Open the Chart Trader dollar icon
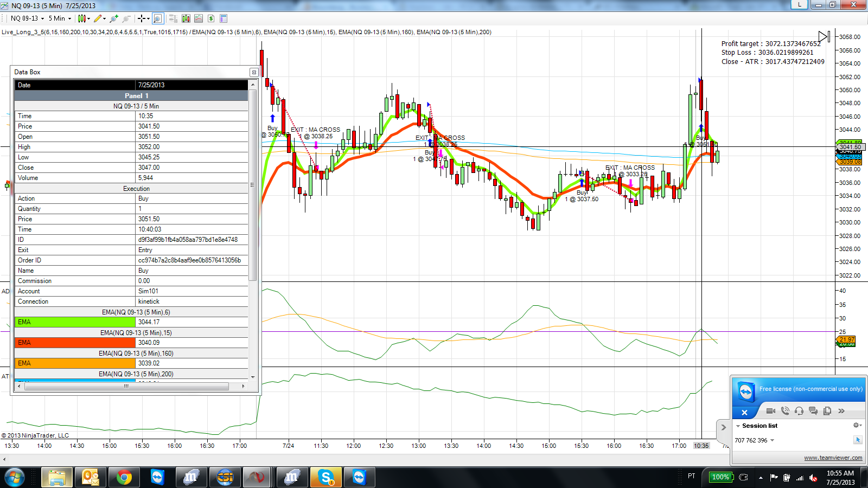Screen dimensions: 868x488 (211, 18)
